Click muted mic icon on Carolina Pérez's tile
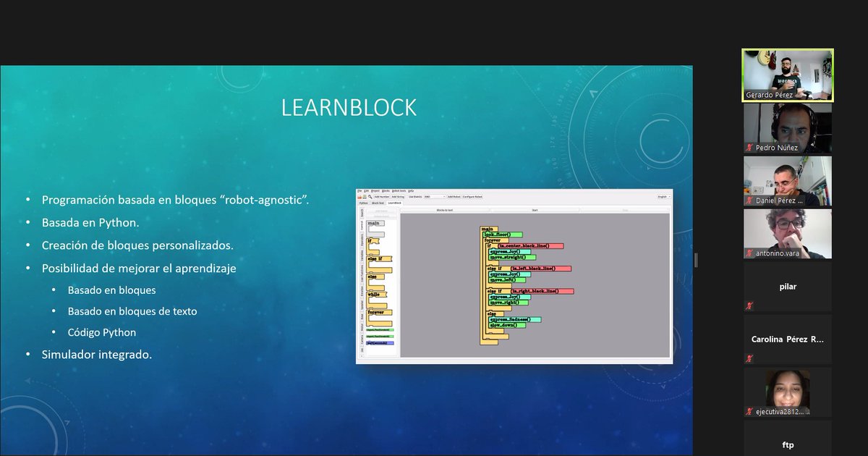The width and height of the screenshot is (868, 456). point(749,358)
